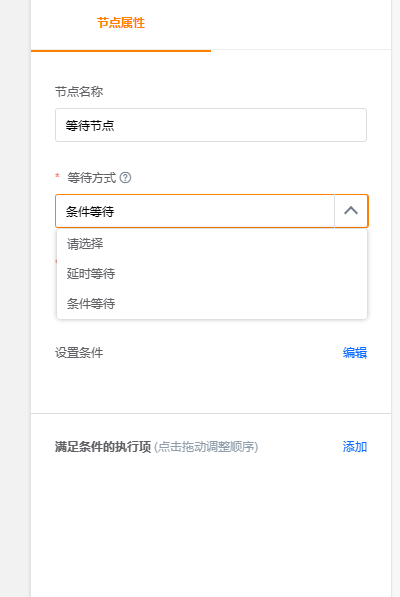The image size is (400, 597).
Task: Click the 满足条件的执行项 heading
Action: 103,446
